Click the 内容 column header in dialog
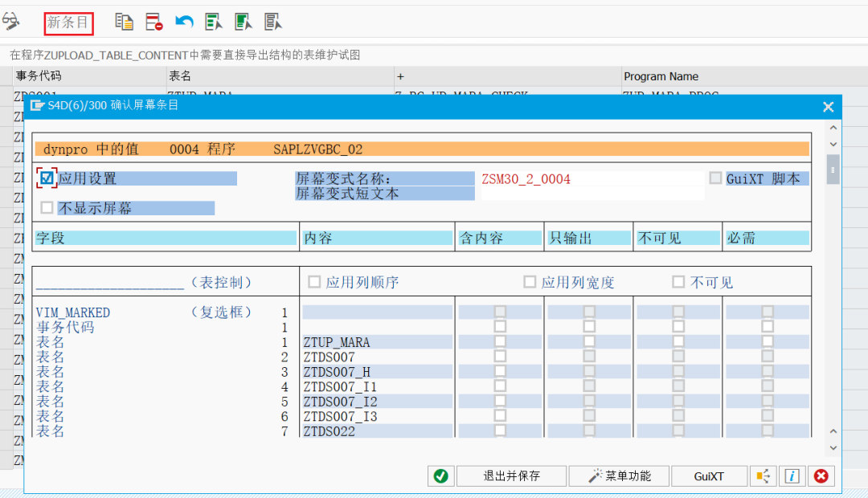Screen dimensions: 868x498 pos(377,238)
